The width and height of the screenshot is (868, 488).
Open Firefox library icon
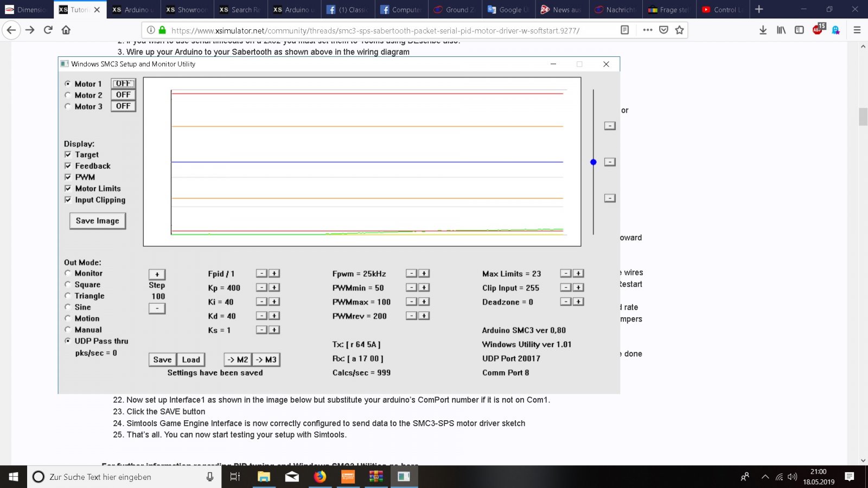tap(781, 30)
